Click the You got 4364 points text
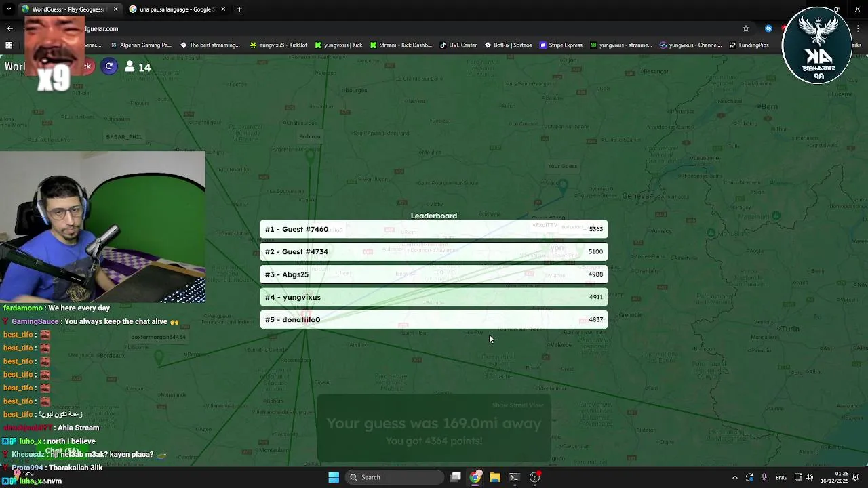The height and width of the screenshot is (488, 868). 434,441
